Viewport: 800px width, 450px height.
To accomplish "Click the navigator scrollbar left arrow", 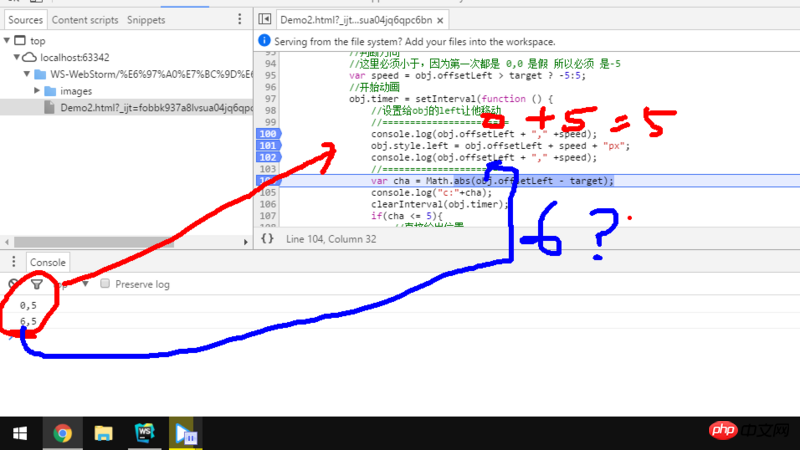I will point(7,242).
